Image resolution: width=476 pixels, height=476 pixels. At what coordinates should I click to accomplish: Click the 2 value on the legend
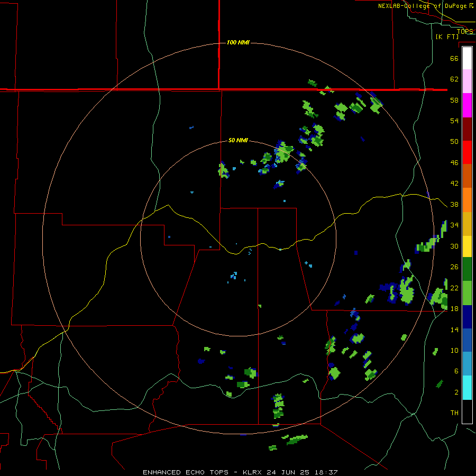coord(456,392)
